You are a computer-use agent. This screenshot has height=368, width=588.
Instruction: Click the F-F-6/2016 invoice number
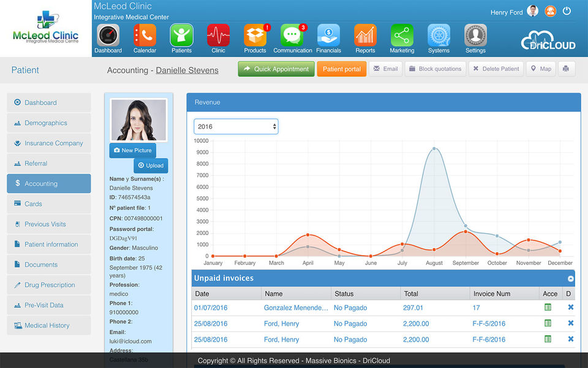click(489, 339)
